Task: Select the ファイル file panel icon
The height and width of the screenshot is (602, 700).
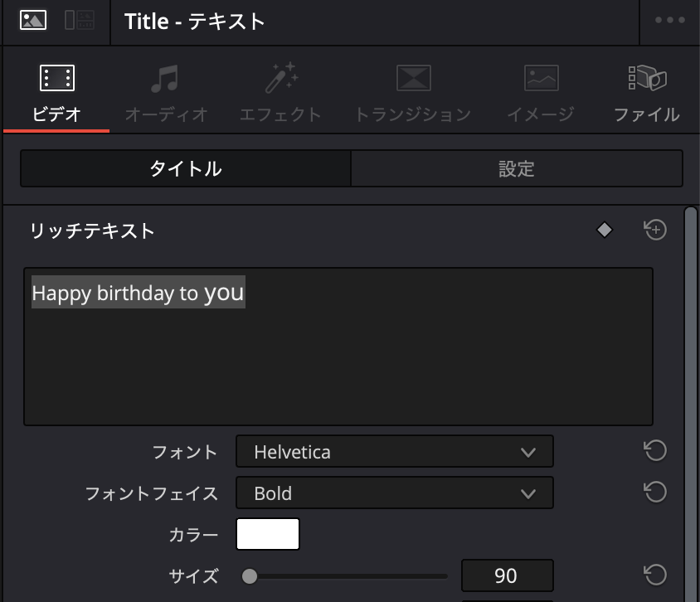Action: 648,78
